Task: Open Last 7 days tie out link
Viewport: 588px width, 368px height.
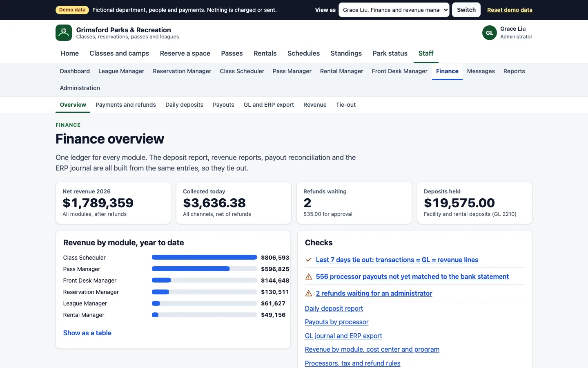Action: (x=397, y=260)
